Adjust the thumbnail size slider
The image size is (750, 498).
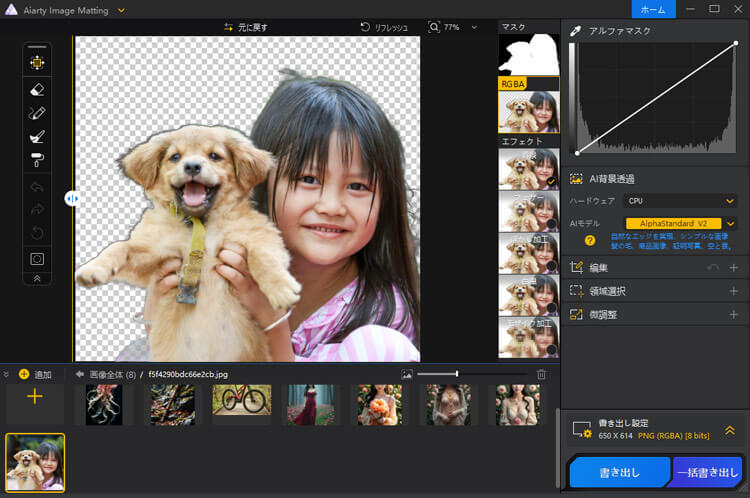472,374
